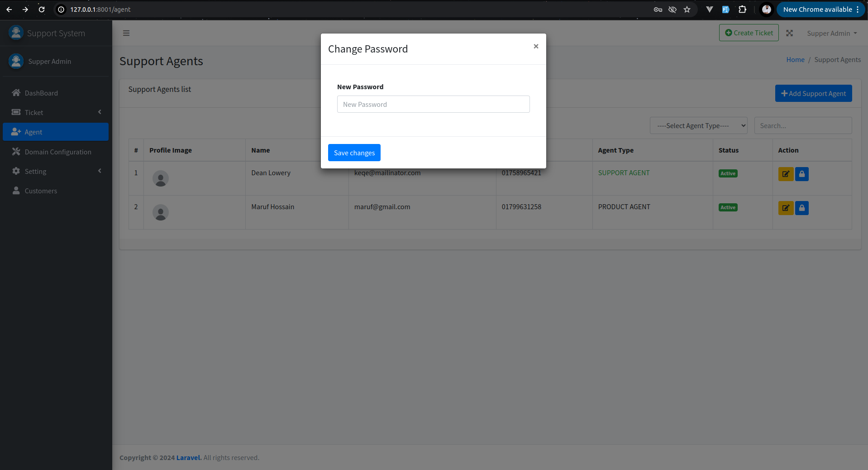This screenshot has width=868, height=470.
Task: Bookmark page with the star icon
Action: (x=687, y=10)
